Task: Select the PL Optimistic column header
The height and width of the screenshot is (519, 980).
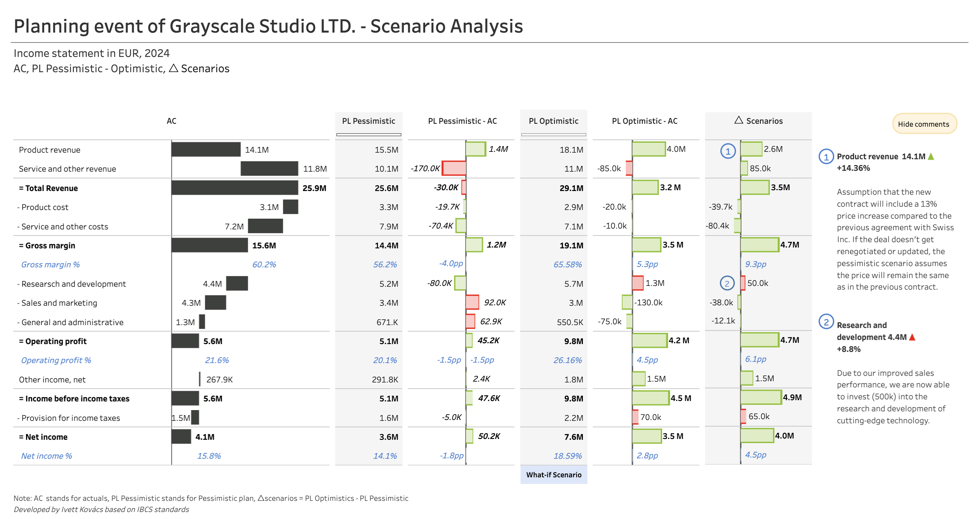Action: 553,121
